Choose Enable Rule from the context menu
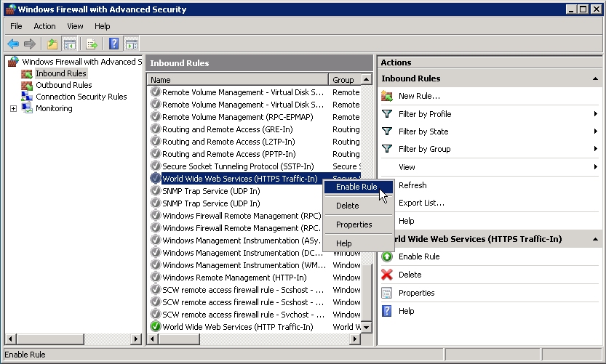 click(358, 187)
